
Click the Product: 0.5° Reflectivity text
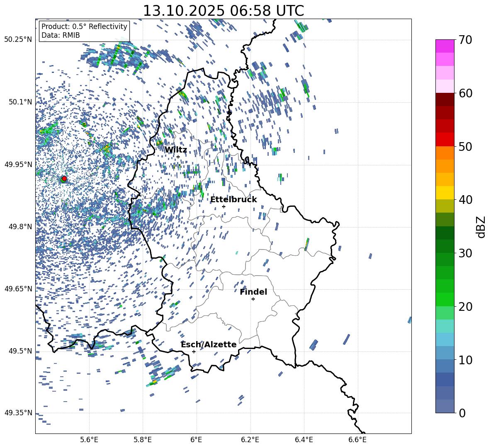[84, 27]
